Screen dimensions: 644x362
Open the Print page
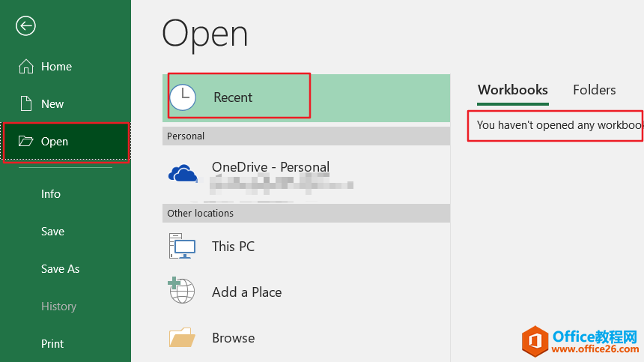[x=52, y=344]
